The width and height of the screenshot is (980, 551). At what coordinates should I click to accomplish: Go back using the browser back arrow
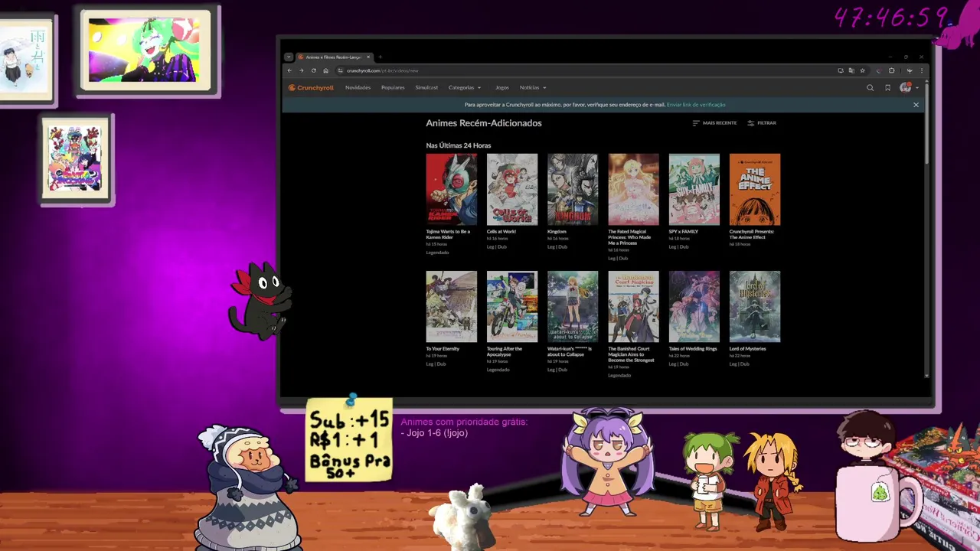point(289,70)
